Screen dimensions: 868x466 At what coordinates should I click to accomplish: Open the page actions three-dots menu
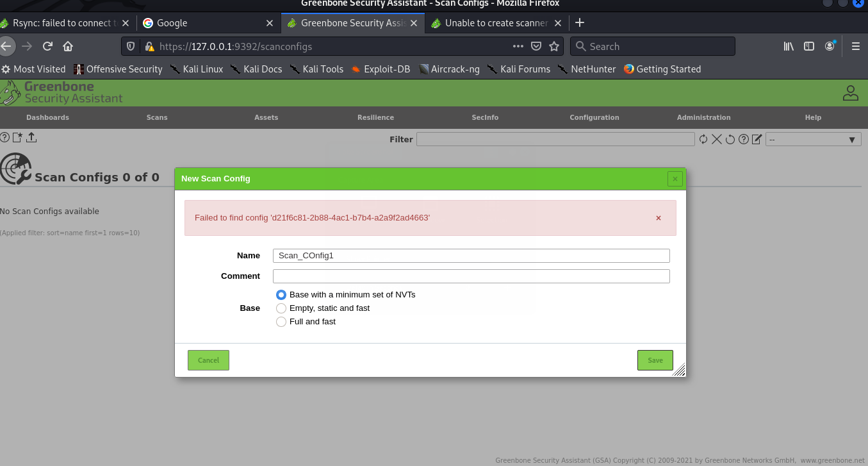pyautogui.click(x=518, y=46)
